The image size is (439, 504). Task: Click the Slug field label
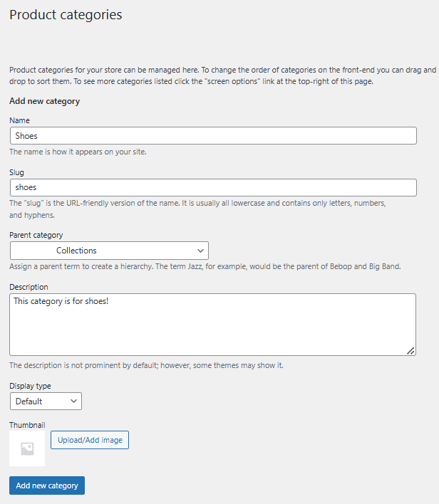(x=17, y=172)
